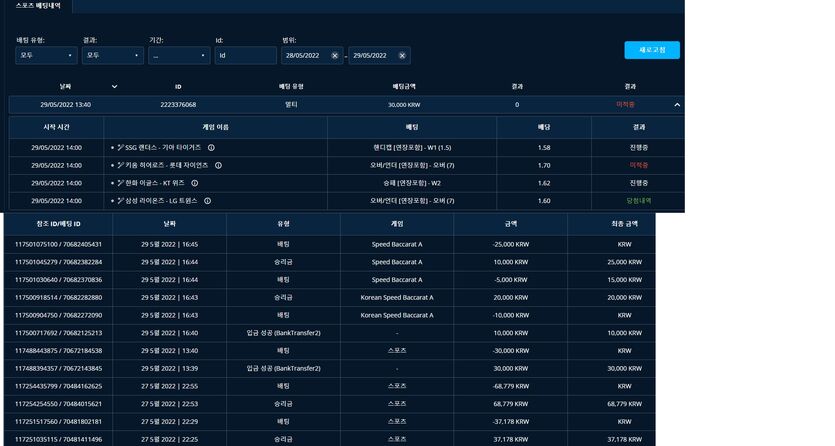Click odds value 1.62
The width and height of the screenshot is (835, 446).
544,183
